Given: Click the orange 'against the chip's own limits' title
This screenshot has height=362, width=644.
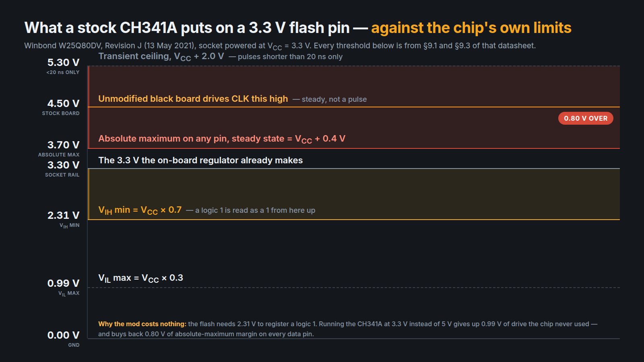Looking at the screenshot, I should [x=471, y=28].
